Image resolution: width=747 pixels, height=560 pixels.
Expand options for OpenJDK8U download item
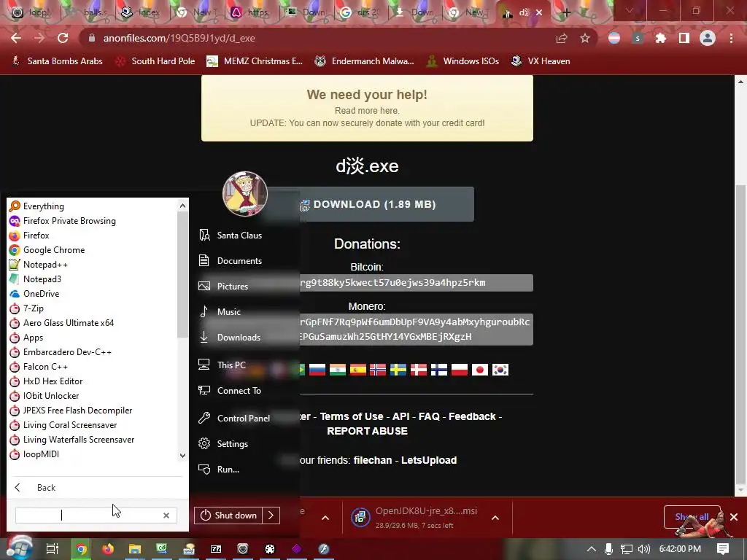pyautogui.click(x=495, y=518)
